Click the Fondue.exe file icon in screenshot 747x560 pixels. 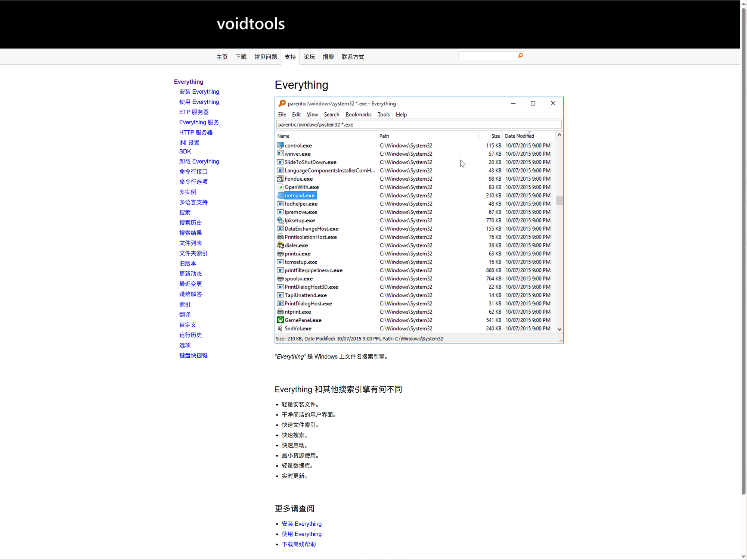pyautogui.click(x=280, y=179)
